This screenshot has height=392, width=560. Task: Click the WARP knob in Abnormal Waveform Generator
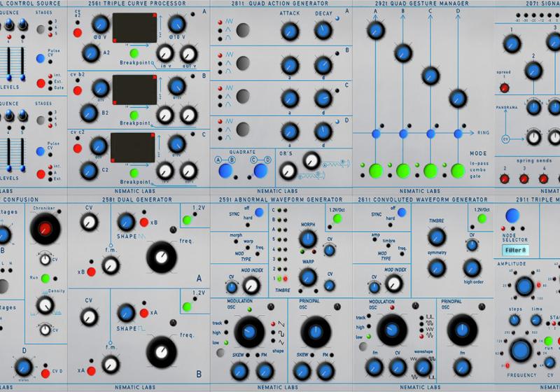308,277
